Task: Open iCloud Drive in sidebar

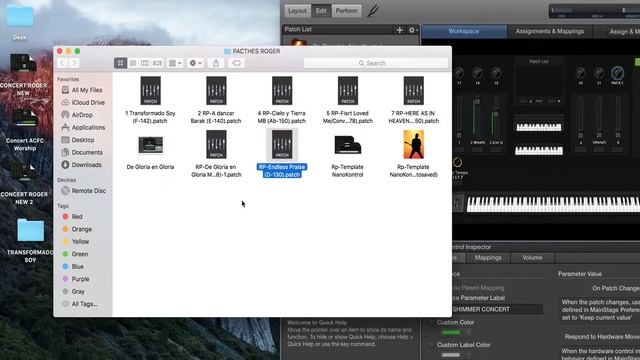Action: (x=83, y=102)
